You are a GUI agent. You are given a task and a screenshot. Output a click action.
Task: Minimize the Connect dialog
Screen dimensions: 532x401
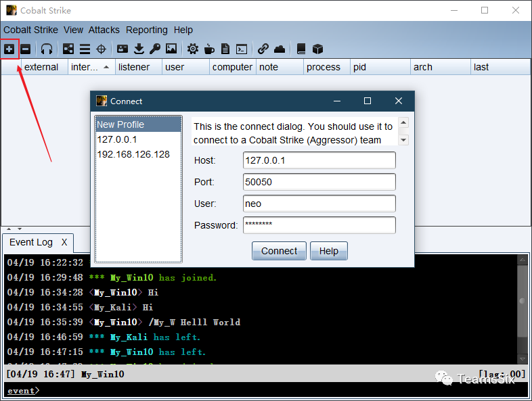pos(337,101)
